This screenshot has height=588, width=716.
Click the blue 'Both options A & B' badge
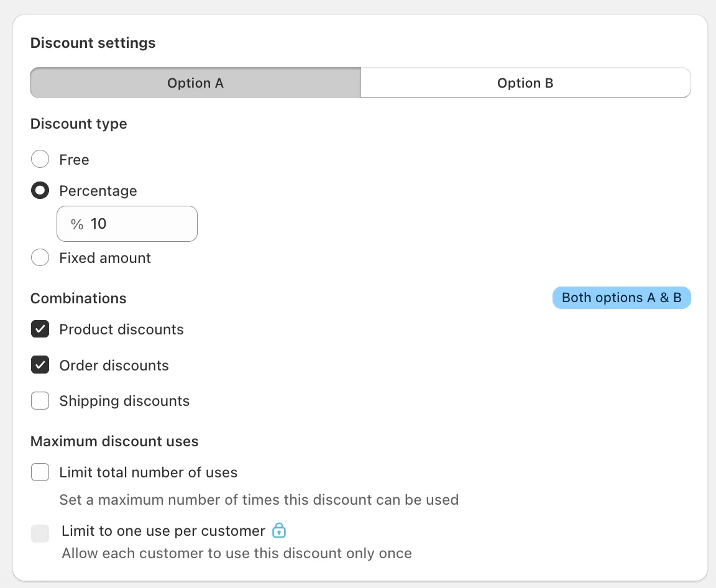[x=622, y=298]
